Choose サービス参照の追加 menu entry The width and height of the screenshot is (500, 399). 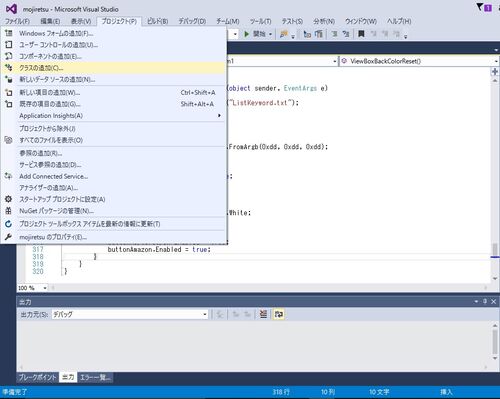point(113,165)
